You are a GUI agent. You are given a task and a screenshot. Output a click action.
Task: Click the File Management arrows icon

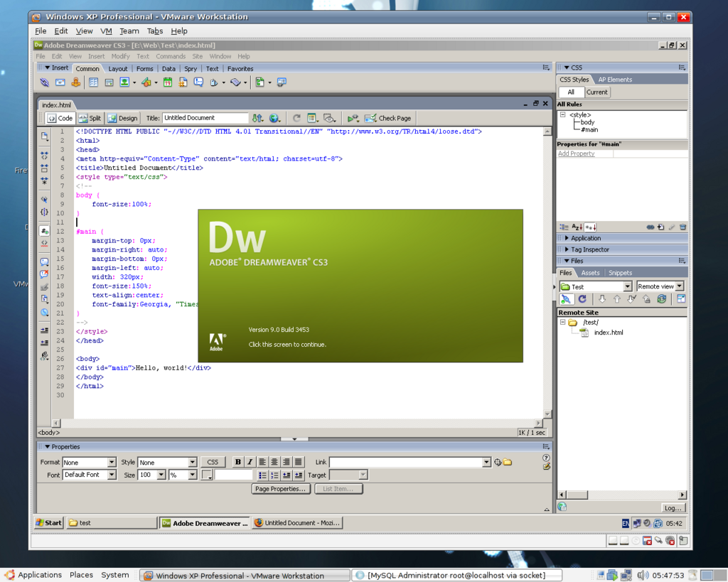(x=257, y=118)
